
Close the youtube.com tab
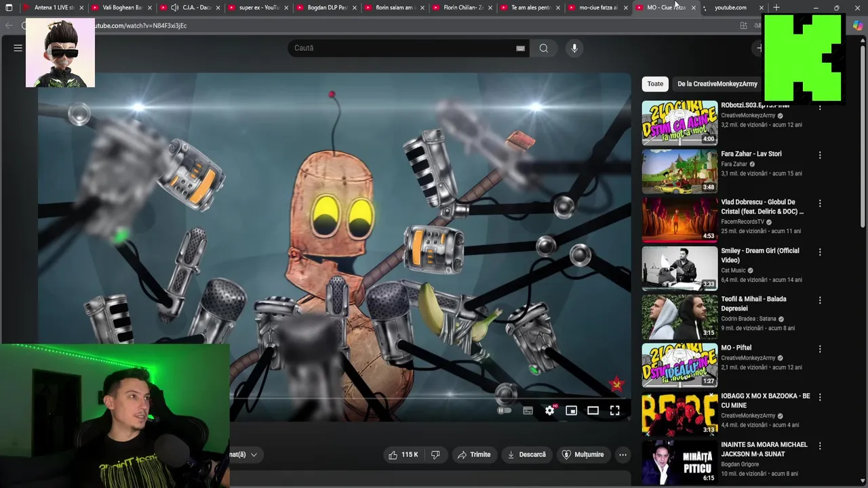[x=761, y=8]
